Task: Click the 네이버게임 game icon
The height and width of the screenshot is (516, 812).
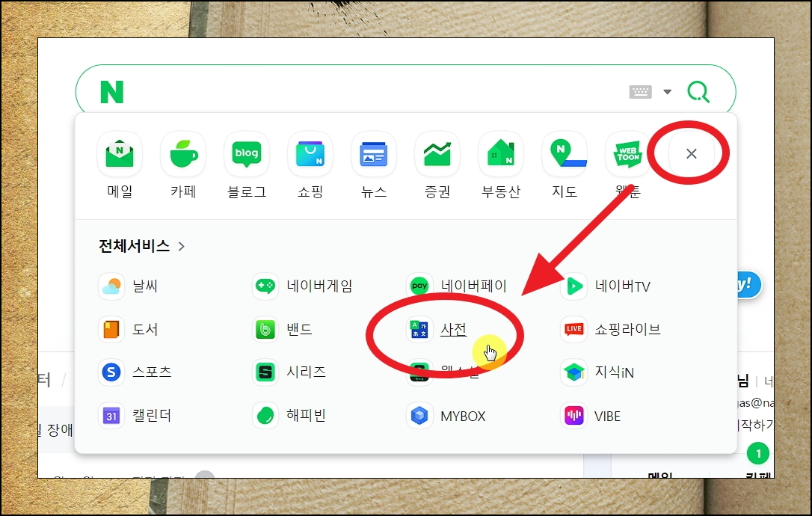Action: pyautogui.click(x=265, y=286)
